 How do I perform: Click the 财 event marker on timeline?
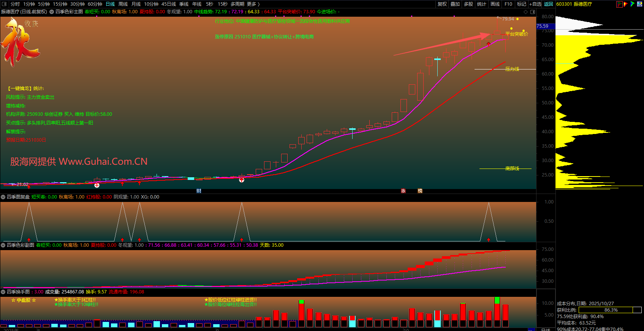coord(199,191)
